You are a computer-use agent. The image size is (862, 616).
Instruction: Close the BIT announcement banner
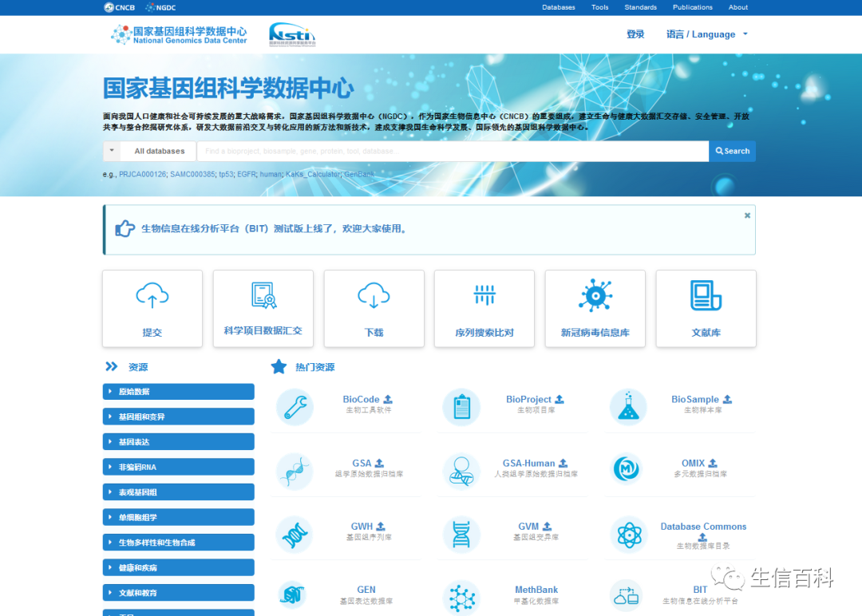click(x=747, y=215)
